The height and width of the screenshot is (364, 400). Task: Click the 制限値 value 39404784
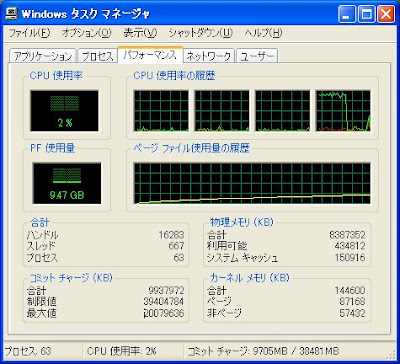[163, 302]
